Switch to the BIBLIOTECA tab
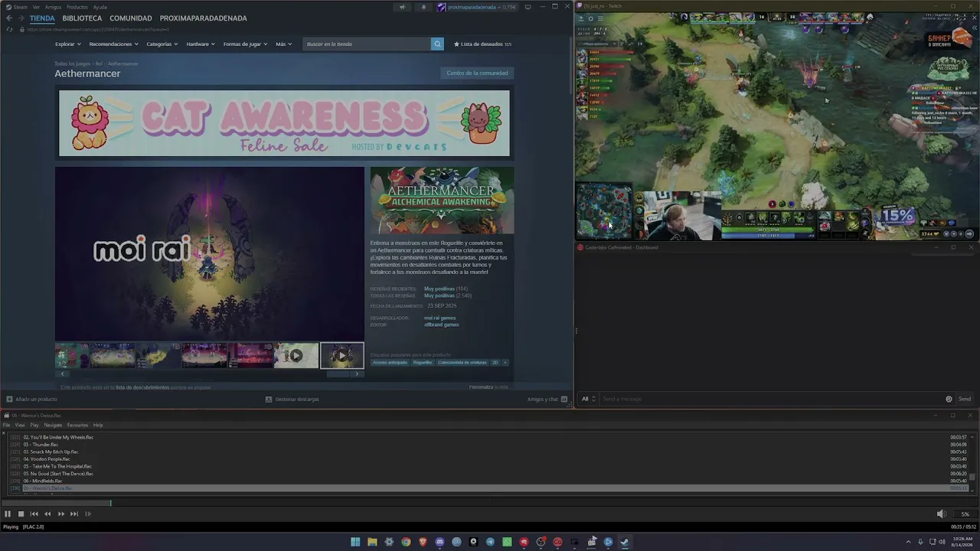The height and width of the screenshot is (551, 980). [x=83, y=18]
